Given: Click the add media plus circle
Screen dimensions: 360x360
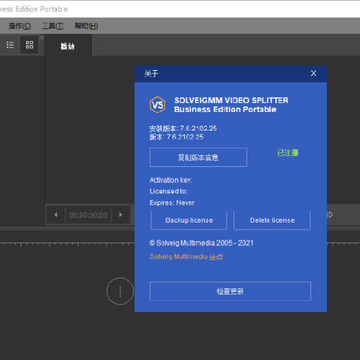Looking at the screenshot, I should (120, 291).
